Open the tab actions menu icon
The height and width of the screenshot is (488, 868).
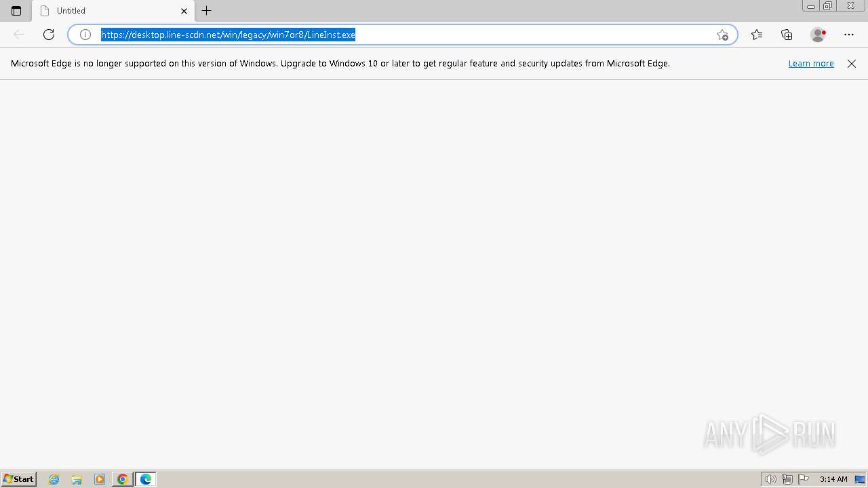tap(16, 11)
